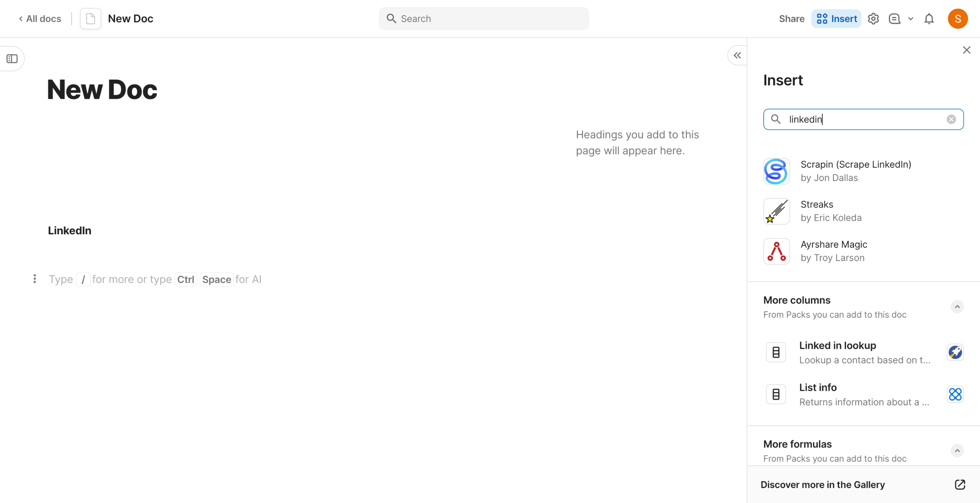Click the orange user avatar
Image resolution: width=980 pixels, height=503 pixels.
coord(957,19)
